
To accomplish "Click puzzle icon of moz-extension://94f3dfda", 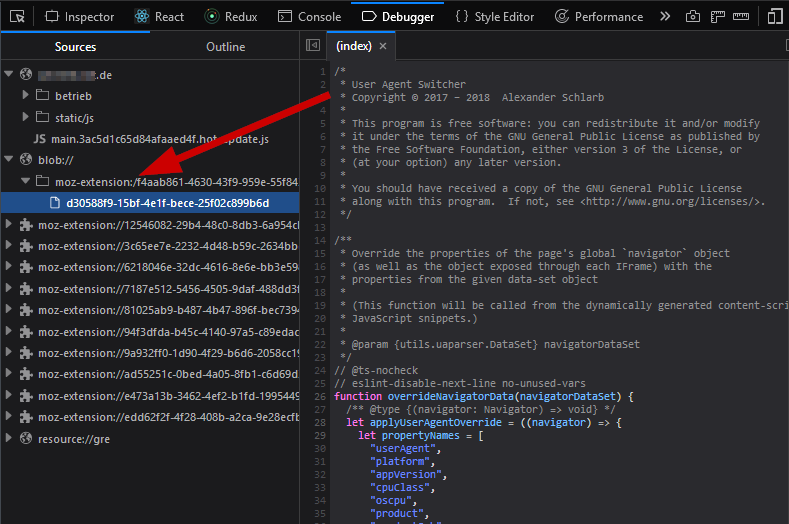I will click(26, 332).
